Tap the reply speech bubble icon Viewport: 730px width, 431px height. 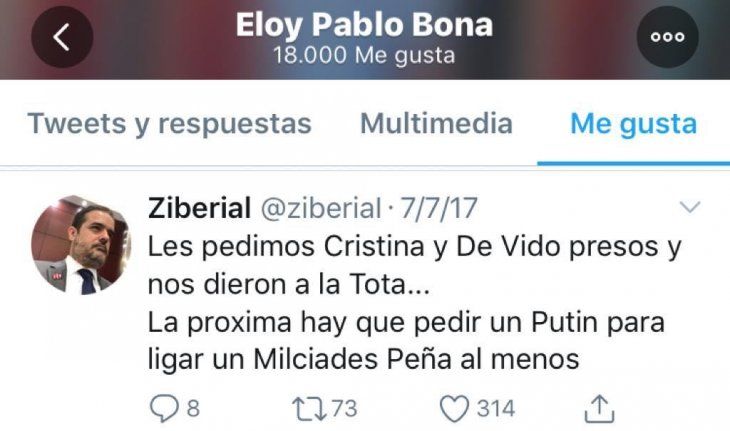(x=164, y=408)
